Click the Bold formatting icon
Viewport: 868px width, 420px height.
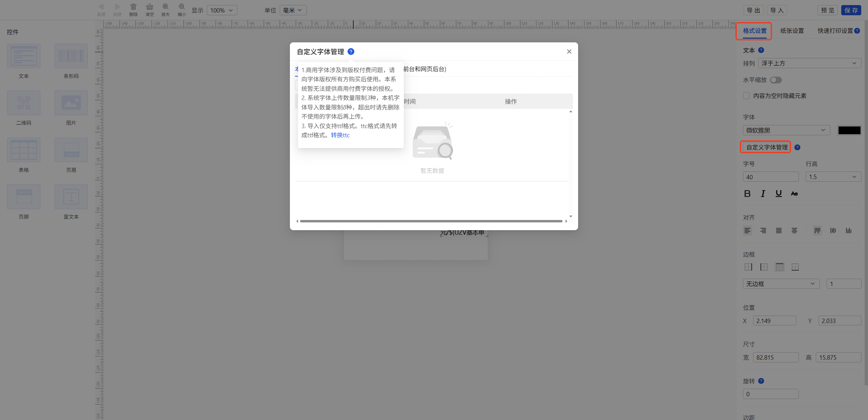747,194
